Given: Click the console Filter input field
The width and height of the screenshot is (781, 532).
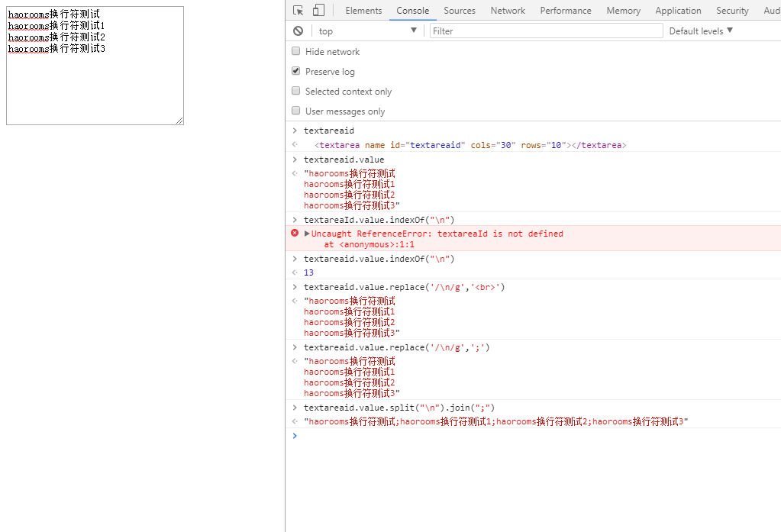Looking at the screenshot, I should [x=546, y=31].
